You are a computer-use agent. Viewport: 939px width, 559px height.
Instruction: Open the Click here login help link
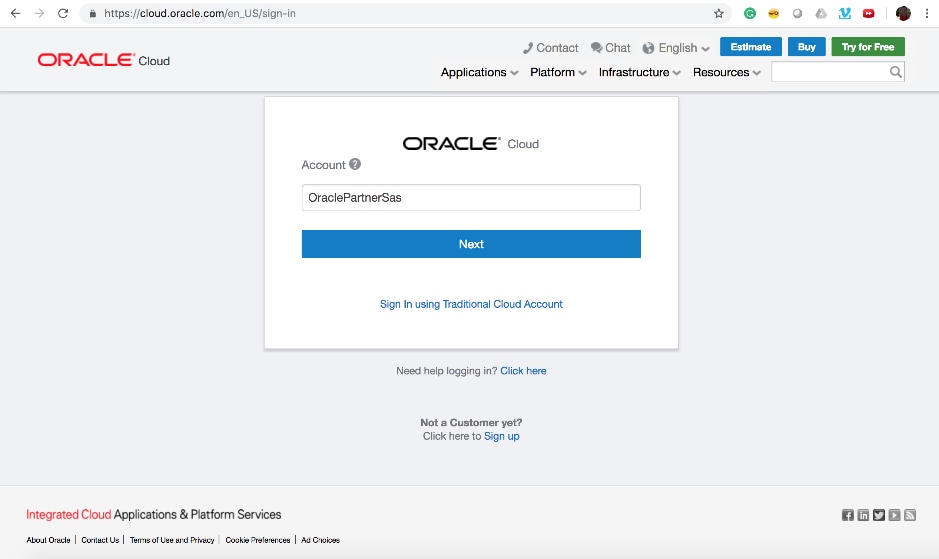pyautogui.click(x=523, y=371)
